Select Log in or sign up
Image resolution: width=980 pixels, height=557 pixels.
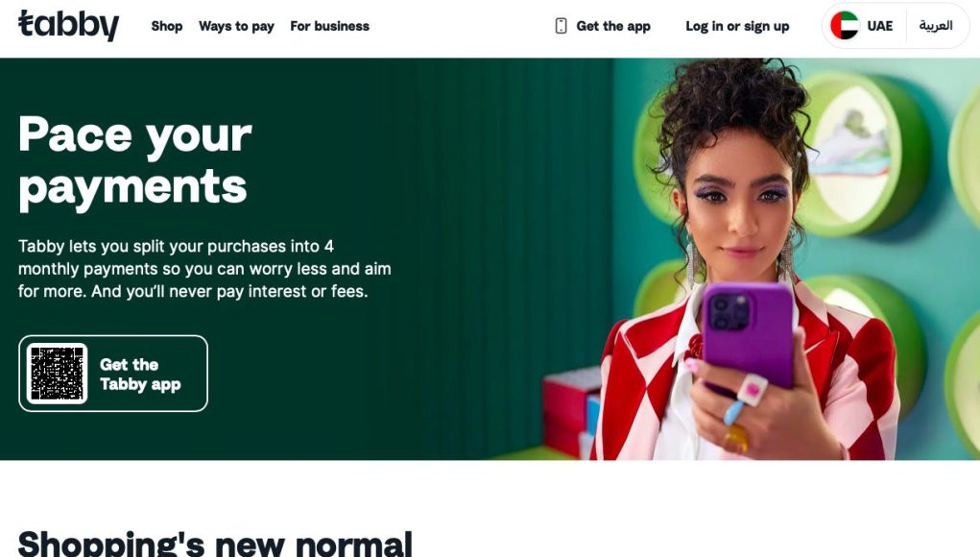click(x=737, y=26)
